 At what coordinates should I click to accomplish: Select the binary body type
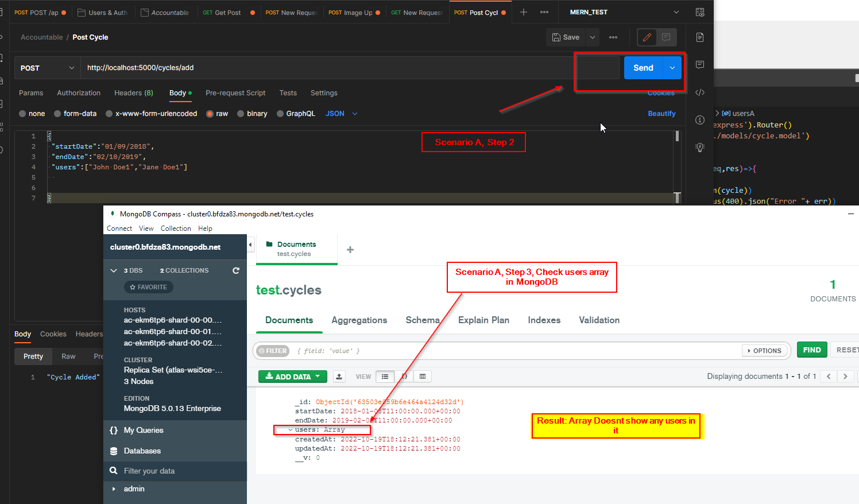click(241, 114)
